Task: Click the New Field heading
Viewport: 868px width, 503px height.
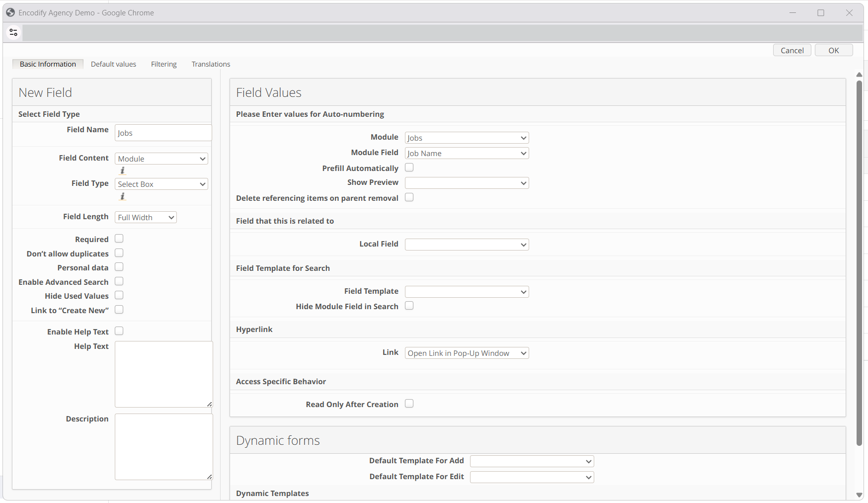Action: tap(45, 92)
